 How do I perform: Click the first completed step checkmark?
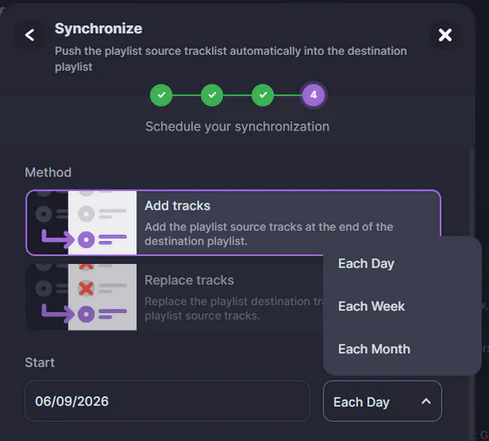point(161,95)
